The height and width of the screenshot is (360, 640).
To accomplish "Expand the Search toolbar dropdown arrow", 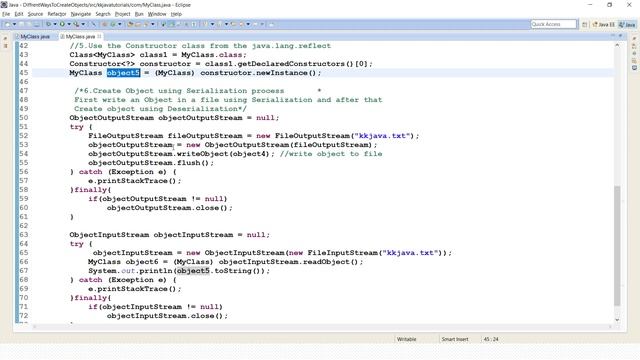I will pyautogui.click(x=153, y=24).
